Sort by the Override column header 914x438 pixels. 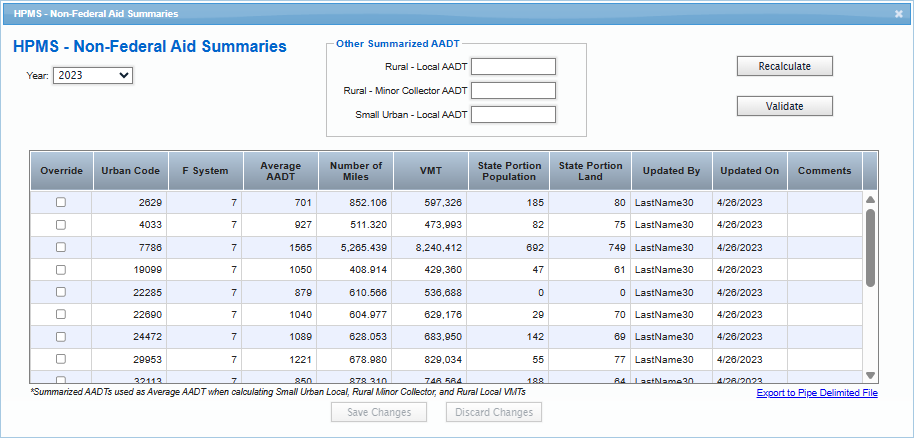[x=61, y=171]
